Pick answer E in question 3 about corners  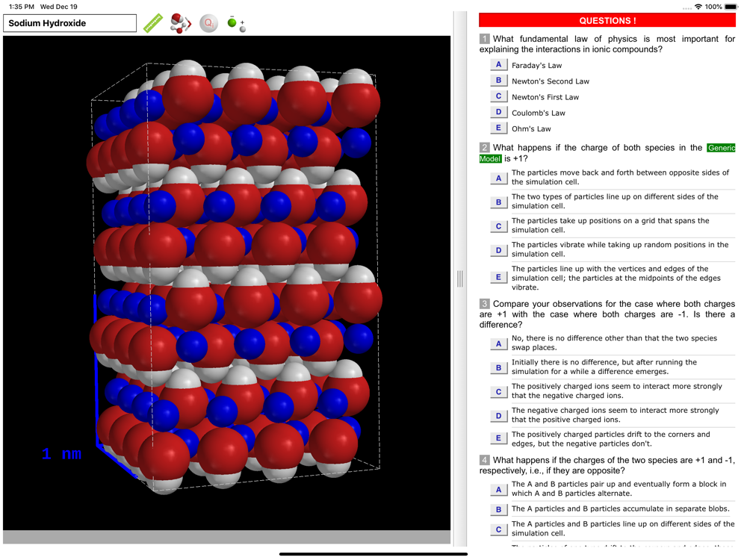499,438
